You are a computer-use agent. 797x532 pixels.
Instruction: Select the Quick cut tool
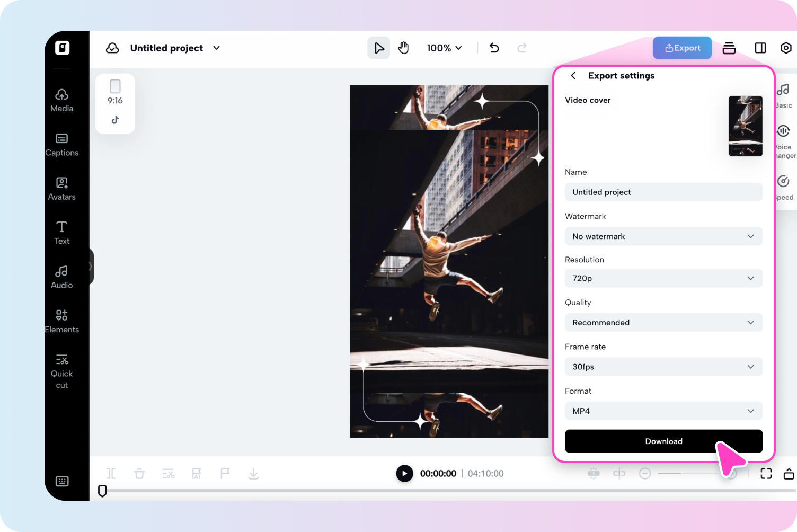click(61, 368)
